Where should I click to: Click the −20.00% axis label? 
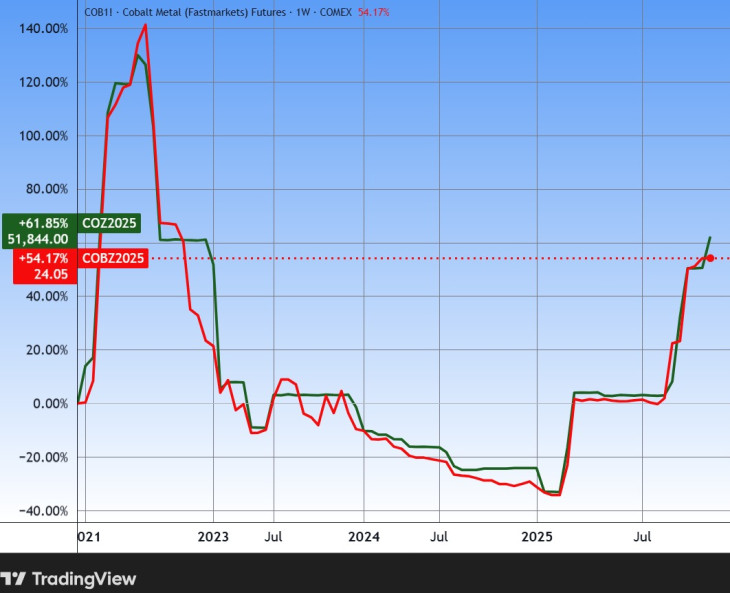tap(43, 457)
